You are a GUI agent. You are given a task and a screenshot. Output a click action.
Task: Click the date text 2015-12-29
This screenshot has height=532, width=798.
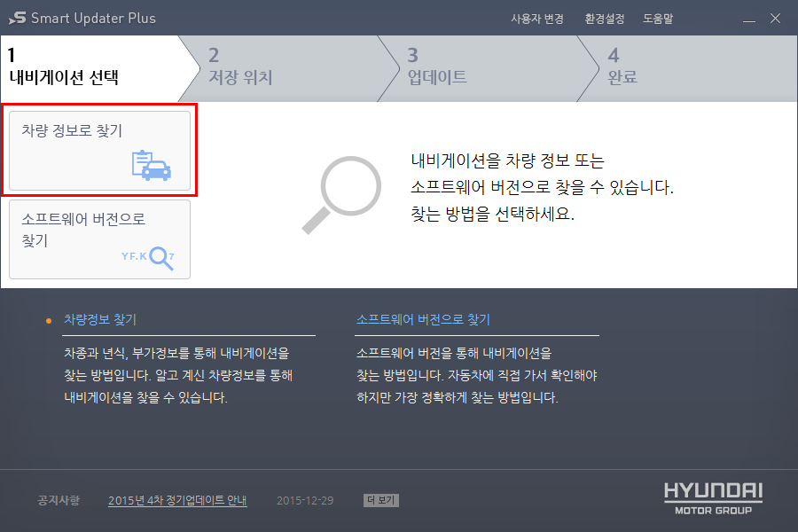(305, 500)
